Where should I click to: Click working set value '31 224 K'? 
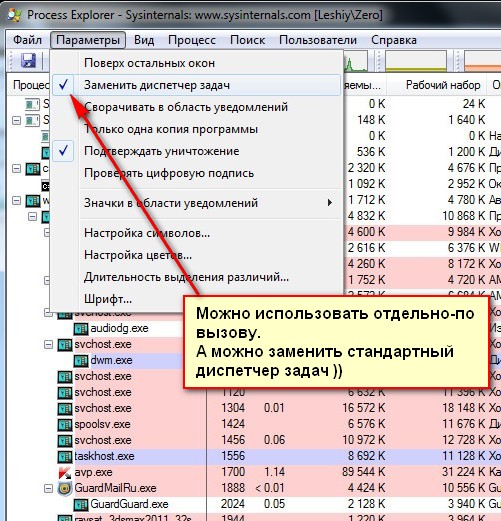[464, 472]
